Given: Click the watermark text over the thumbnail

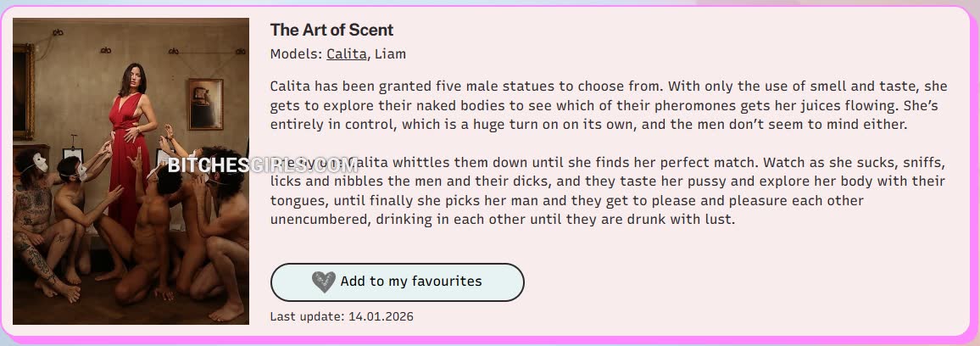Looking at the screenshot, I should [262, 165].
